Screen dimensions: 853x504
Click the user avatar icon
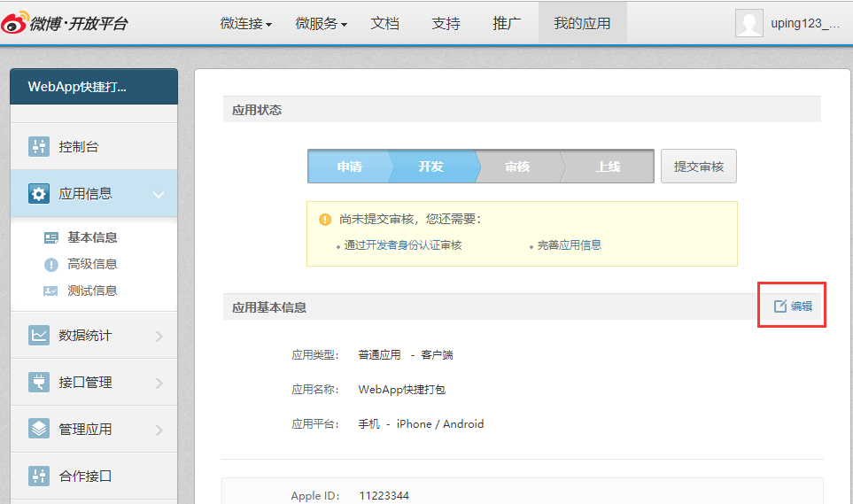pos(748,23)
